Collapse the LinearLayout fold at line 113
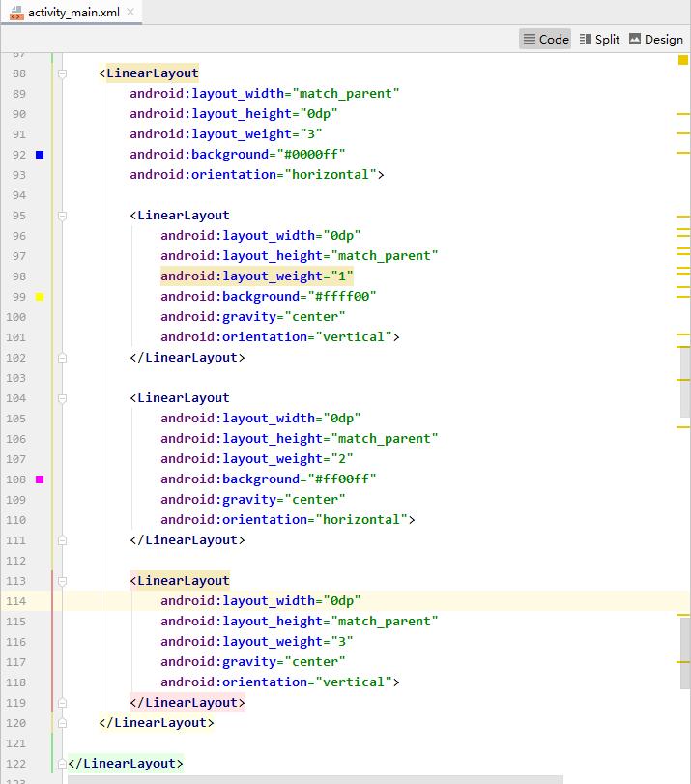This screenshot has width=691, height=784. pos(62,581)
